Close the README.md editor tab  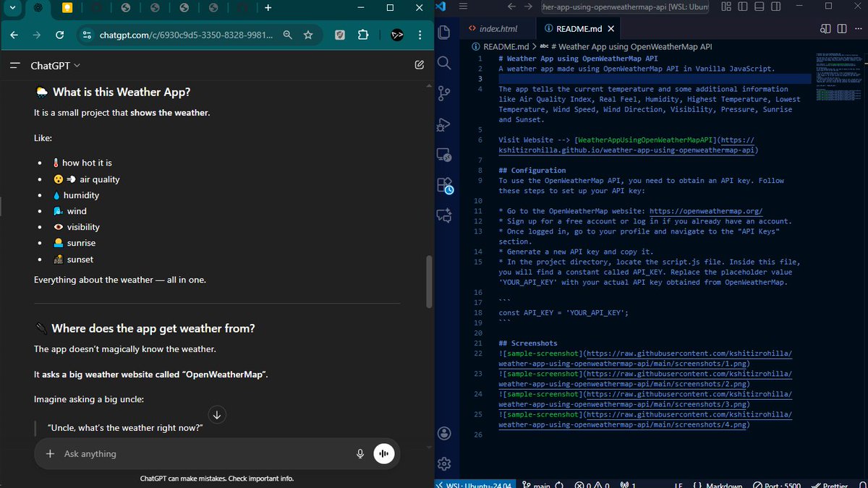click(610, 29)
